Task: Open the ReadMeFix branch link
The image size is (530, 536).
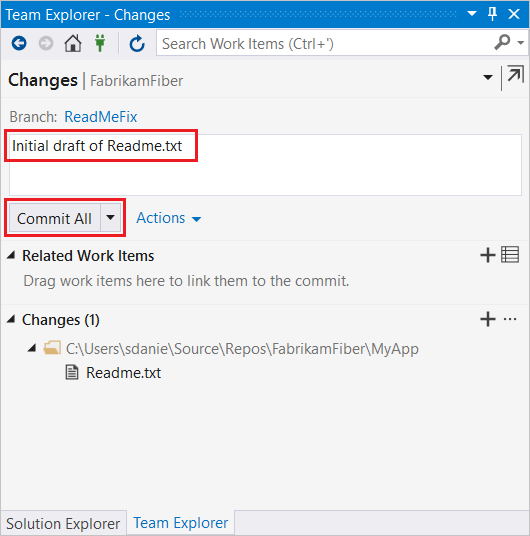Action: (x=101, y=117)
